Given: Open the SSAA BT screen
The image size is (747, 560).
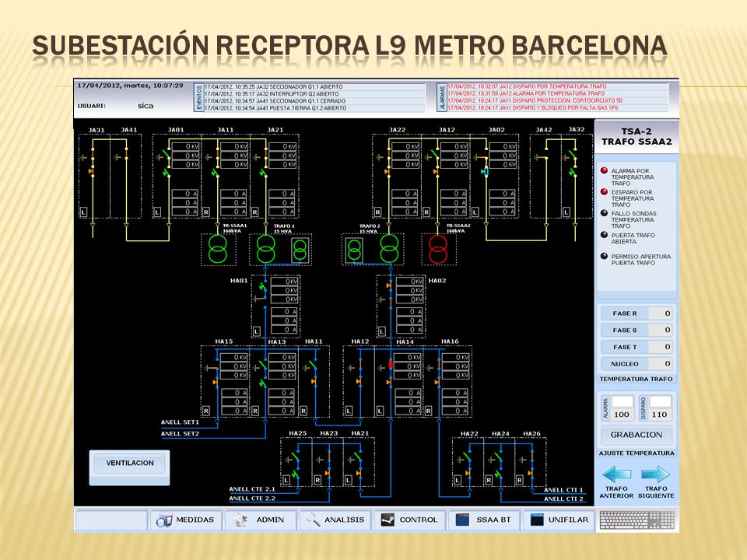Looking at the screenshot, I should 484,520.
